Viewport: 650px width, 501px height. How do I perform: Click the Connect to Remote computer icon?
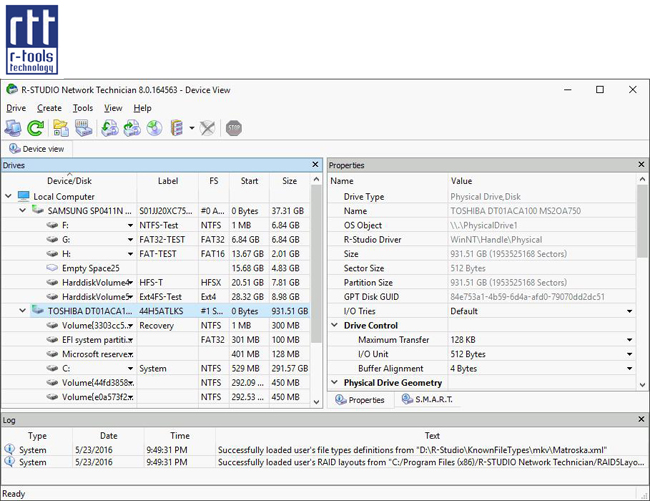click(x=13, y=128)
